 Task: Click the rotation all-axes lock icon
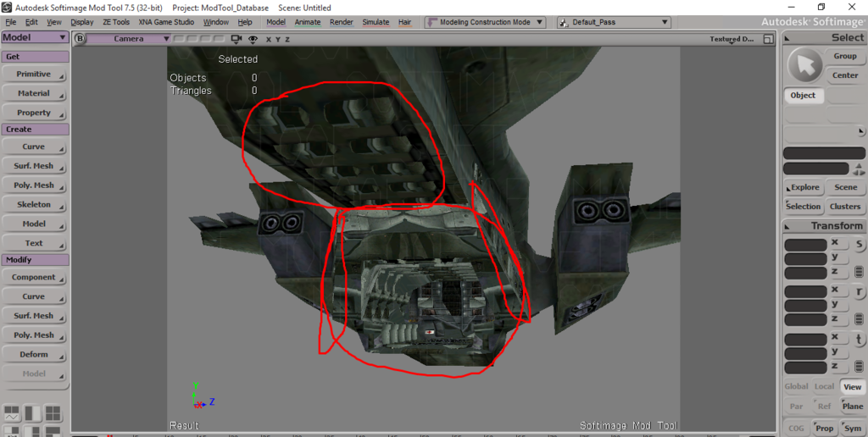(860, 319)
